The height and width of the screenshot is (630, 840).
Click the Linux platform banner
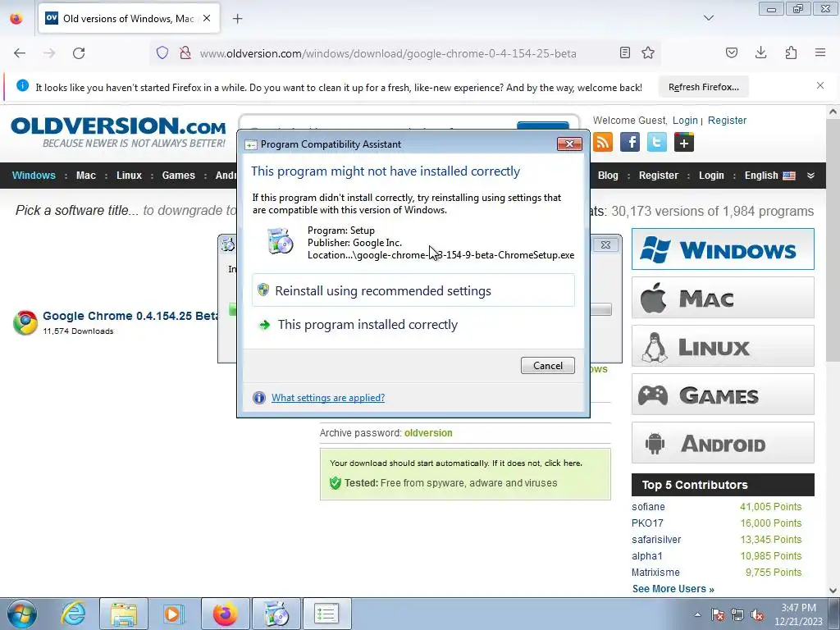(723, 346)
